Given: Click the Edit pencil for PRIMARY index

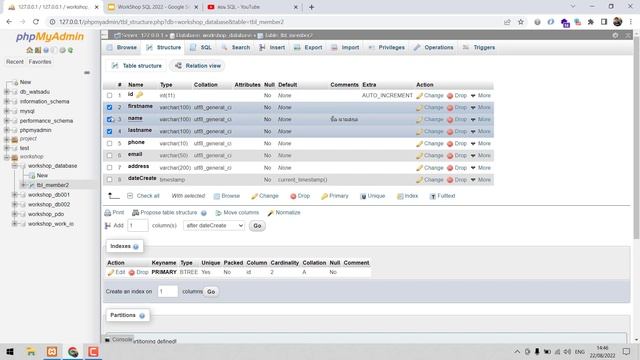Looking at the screenshot, I should coord(110,272).
